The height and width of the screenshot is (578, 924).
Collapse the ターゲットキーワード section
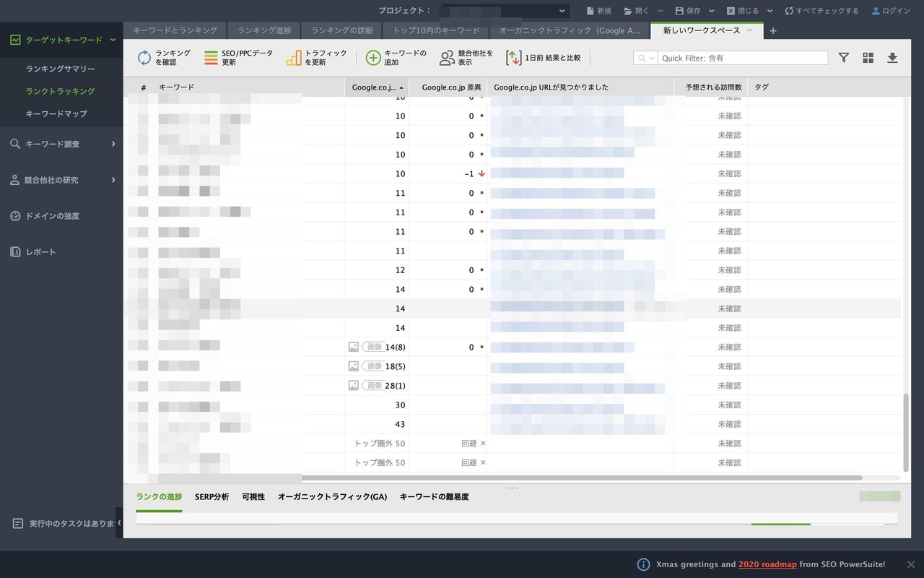pos(113,40)
